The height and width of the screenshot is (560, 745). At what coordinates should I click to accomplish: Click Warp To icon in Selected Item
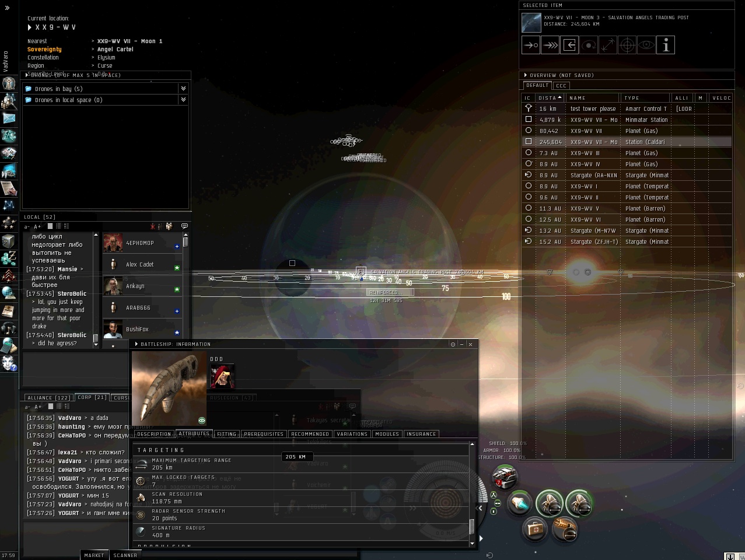[x=550, y=45]
